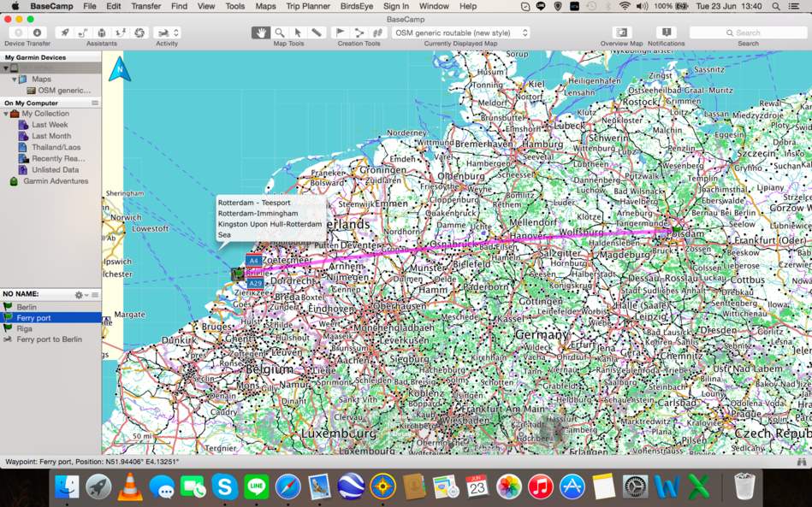The image size is (812, 507).
Task: Select the OSM generic map entry in sidebar
Action: [x=58, y=91]
